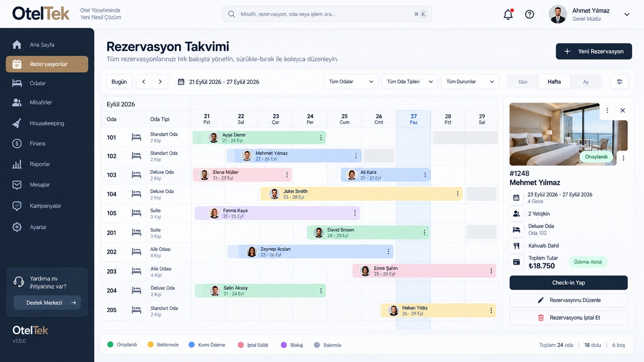Open options menu on Ayşe Demir reservation
This screenshot has width=644, height=362.
321,138
